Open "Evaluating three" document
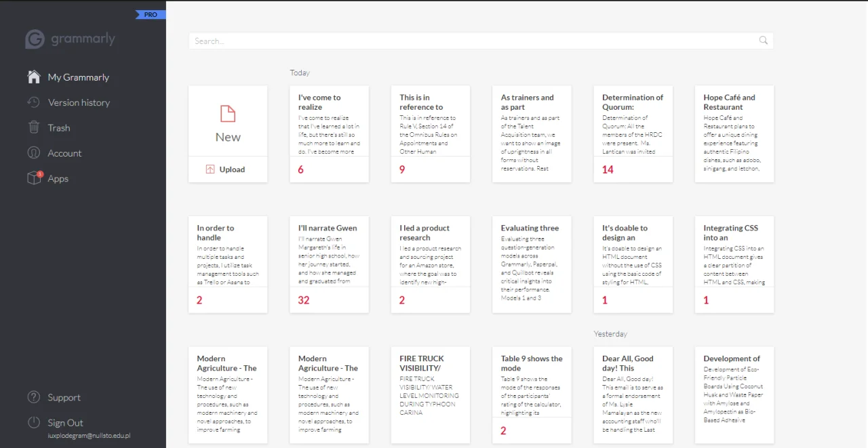 532,264
